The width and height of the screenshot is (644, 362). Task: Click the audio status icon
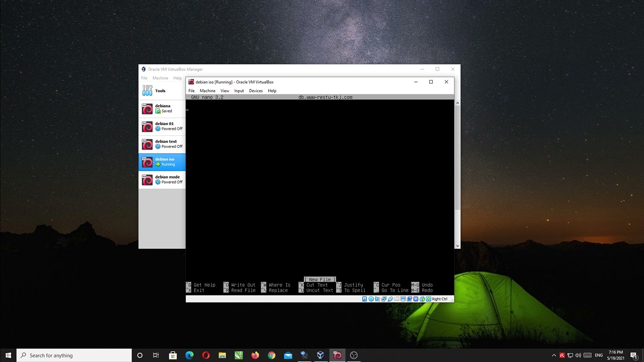377,299
